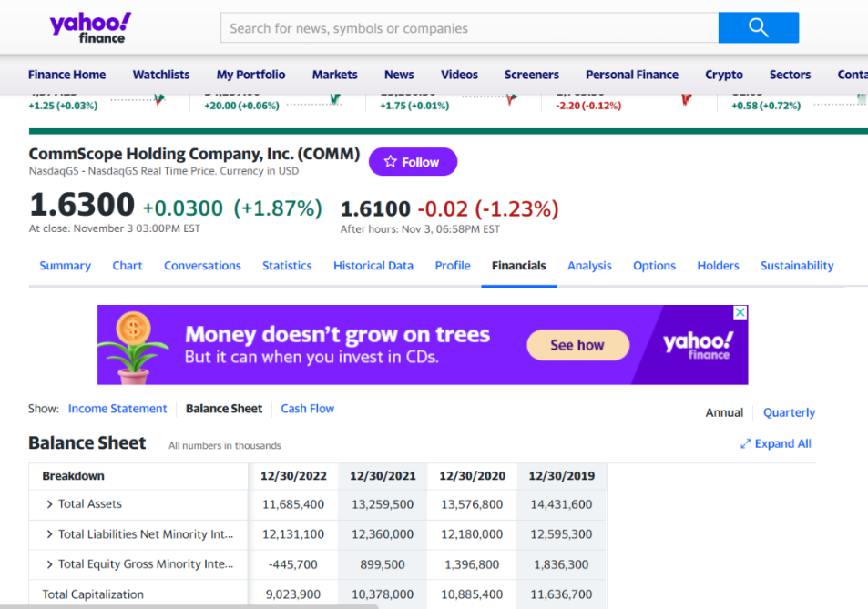Image resolution: width=868 pixels, height=609 pixels.
Task: Open the News menu item
Action: 399,75
